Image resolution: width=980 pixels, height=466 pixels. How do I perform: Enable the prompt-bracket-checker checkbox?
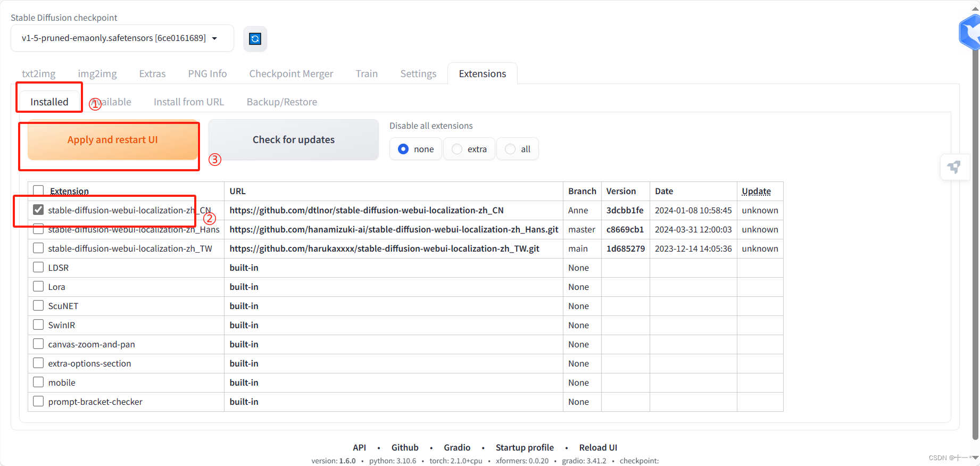pos(38,401)
